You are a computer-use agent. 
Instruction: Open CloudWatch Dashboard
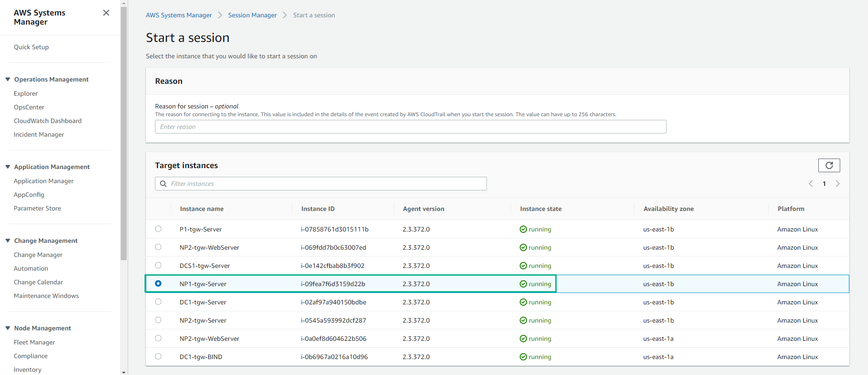click(47, 121)
